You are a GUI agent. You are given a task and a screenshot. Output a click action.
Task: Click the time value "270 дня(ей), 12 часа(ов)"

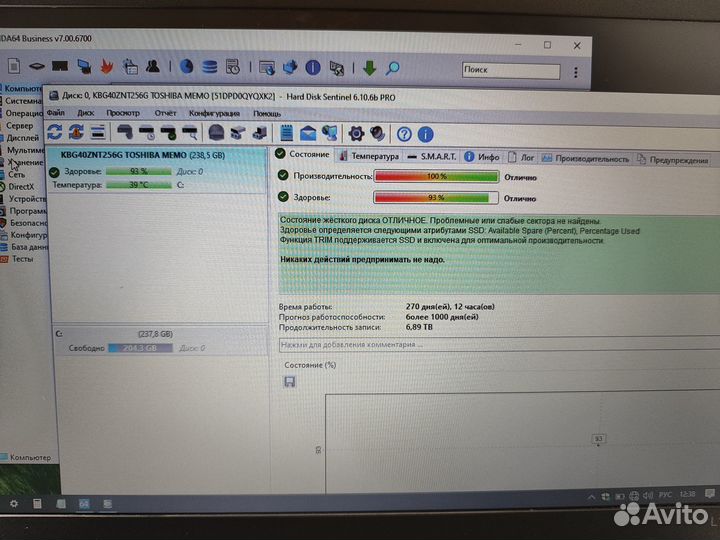(x=450, y=306)
